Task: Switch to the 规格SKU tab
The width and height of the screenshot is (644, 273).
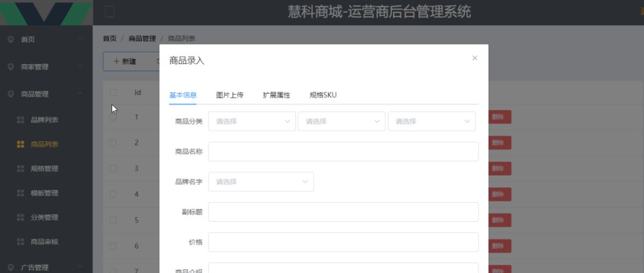Action: click(323, 95)
